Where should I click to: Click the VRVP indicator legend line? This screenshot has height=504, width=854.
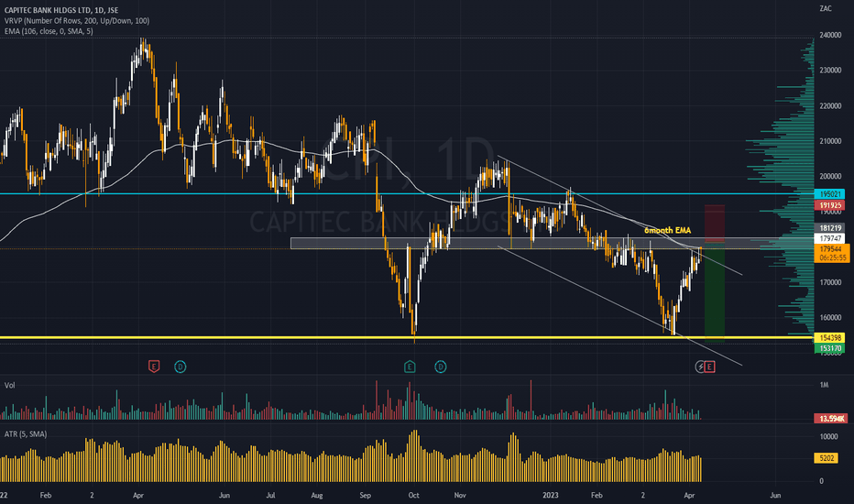77,21
